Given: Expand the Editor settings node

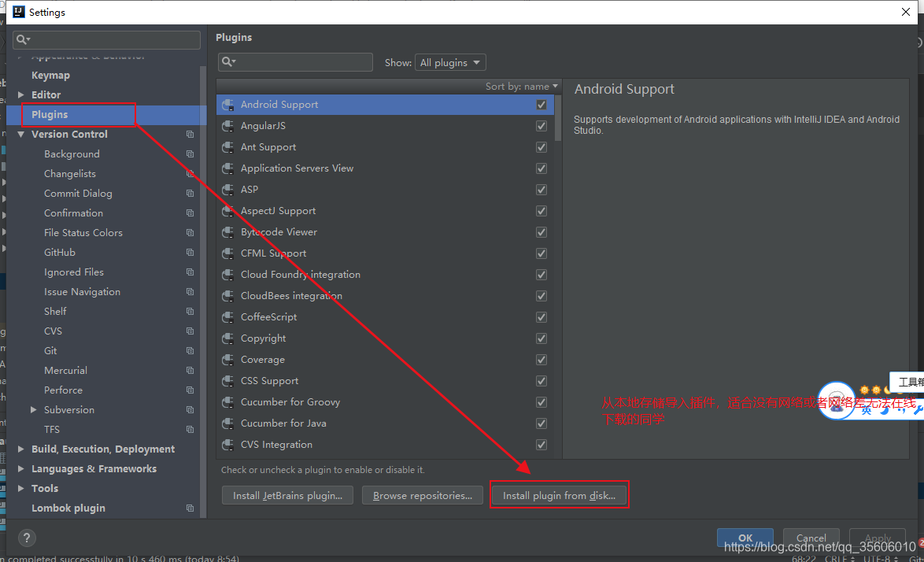Looking at the screenshot, I should pyautogui.click(x=21, y=94).
